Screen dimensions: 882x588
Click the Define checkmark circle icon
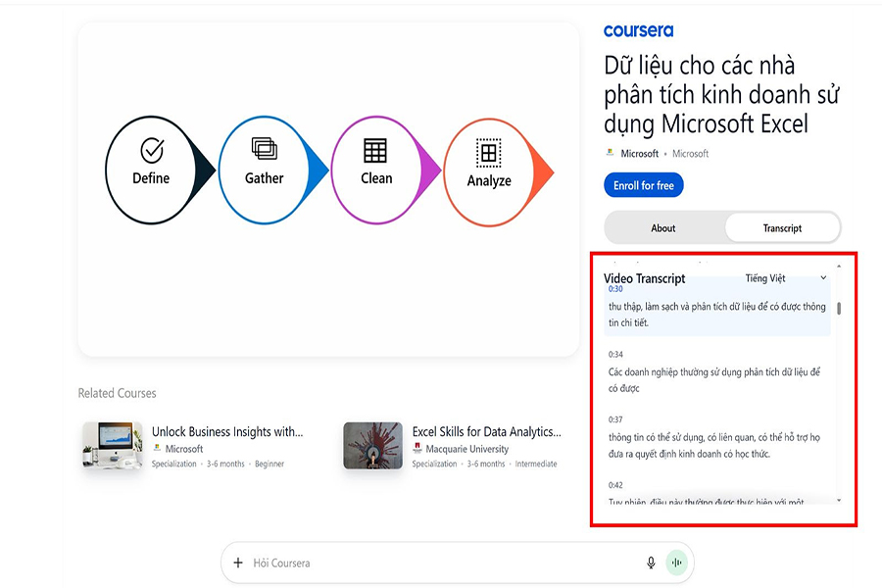click(x=151, y=150)
